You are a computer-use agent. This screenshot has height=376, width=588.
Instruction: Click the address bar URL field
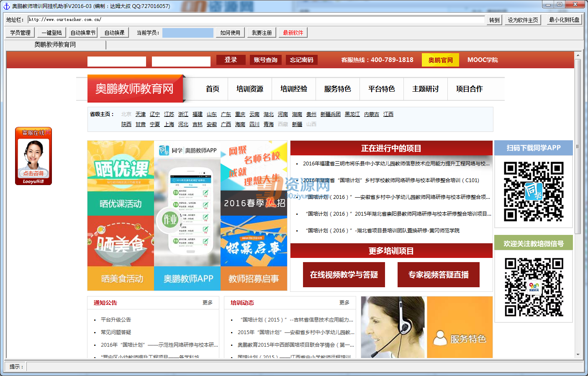[x=256, y=19]
